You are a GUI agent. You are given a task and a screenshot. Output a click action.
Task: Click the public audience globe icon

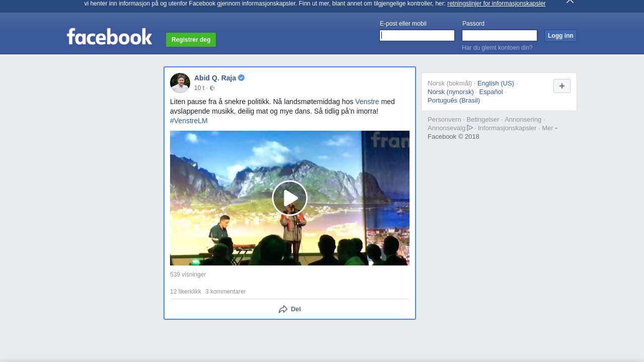212,88
